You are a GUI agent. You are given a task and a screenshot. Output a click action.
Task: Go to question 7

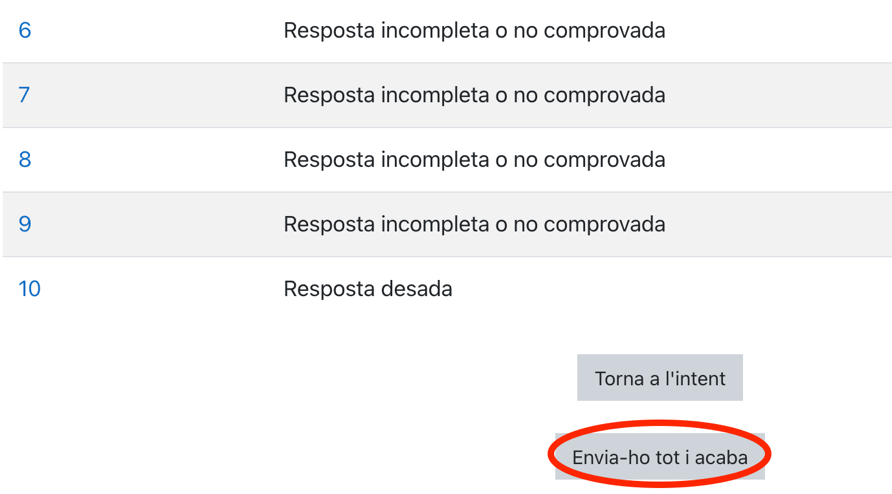tap(25, 95)
